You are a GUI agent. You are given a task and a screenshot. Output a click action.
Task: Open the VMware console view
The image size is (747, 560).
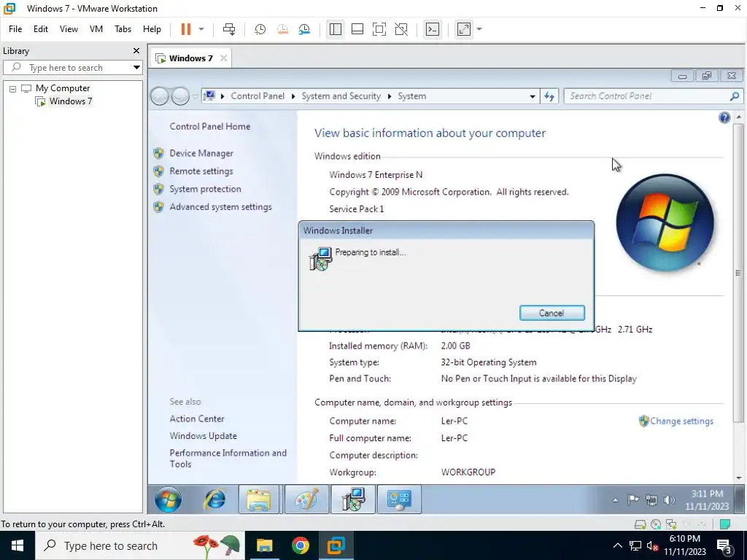tap(432, 29)
